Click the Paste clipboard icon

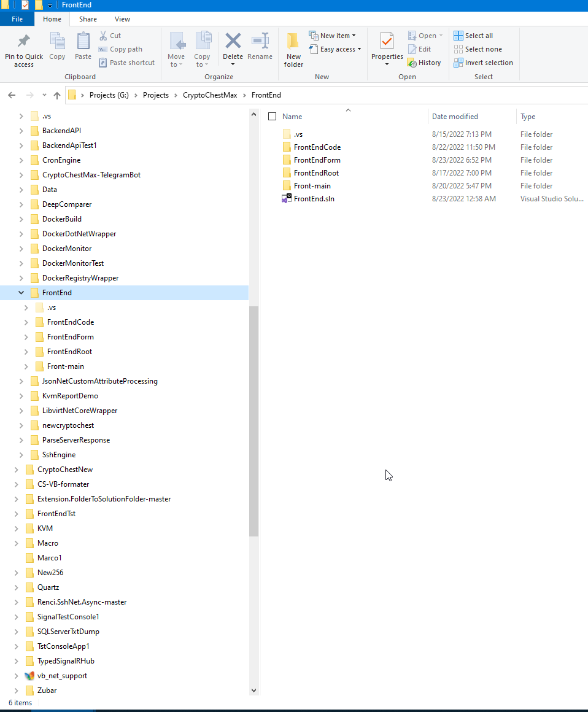83,41
